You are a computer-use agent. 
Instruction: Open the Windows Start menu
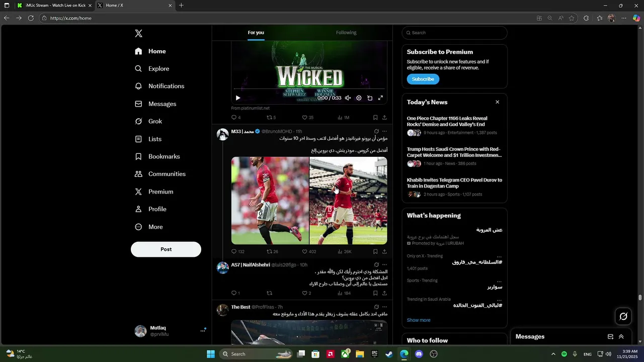pos(211,354)
